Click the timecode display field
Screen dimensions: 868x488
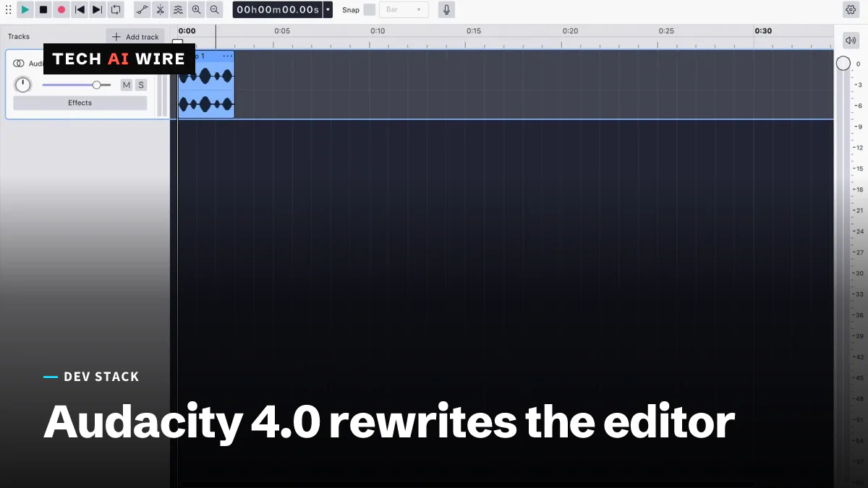pyautogui.click(x=278, y=9)
